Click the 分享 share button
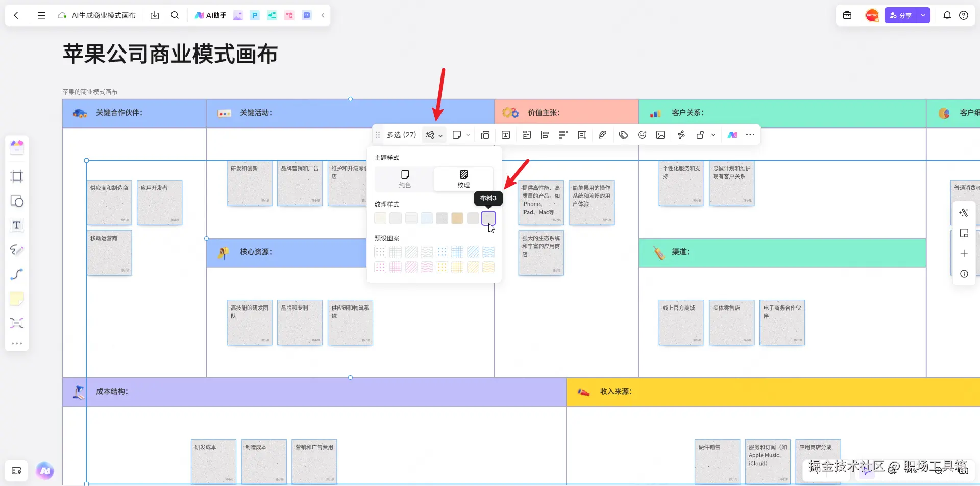The image size is (980, 486). (x=901, y=15)
